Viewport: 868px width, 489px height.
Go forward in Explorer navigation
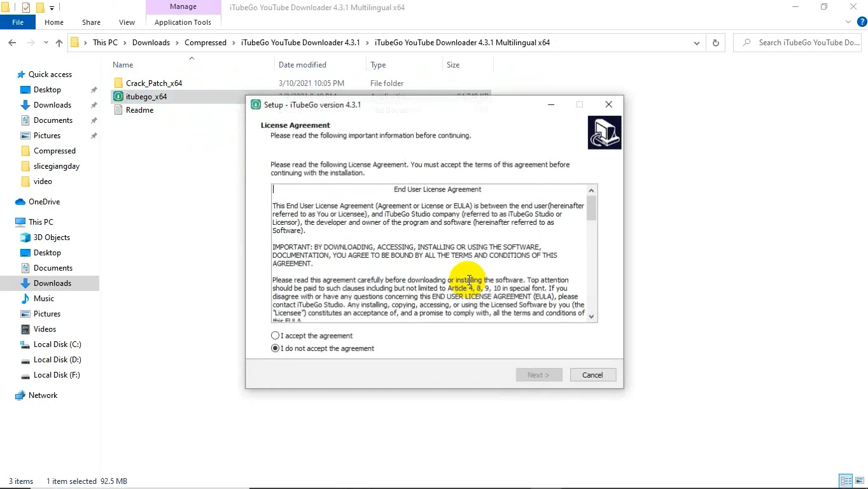31,43
